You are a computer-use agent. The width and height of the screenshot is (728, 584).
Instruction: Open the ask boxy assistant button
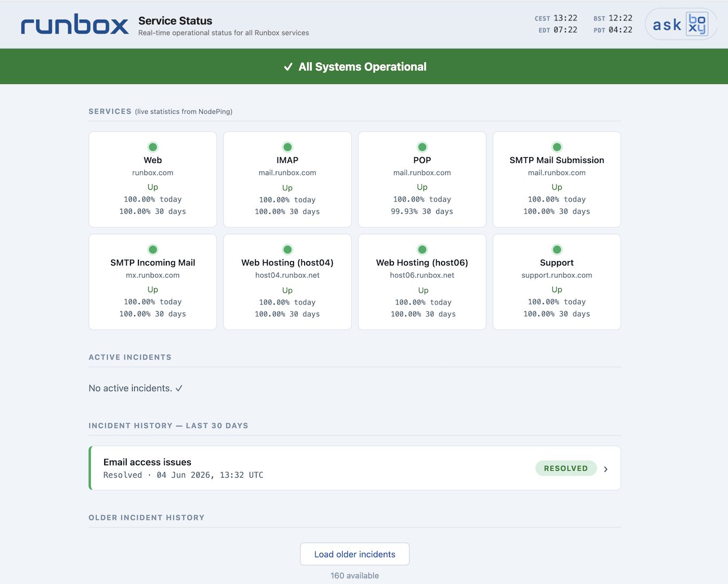click(680, 24)
